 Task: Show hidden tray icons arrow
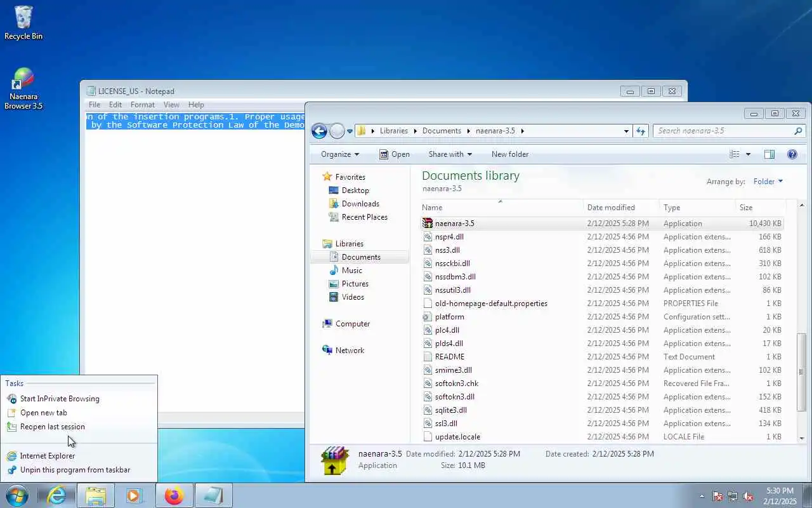point(702,496)
